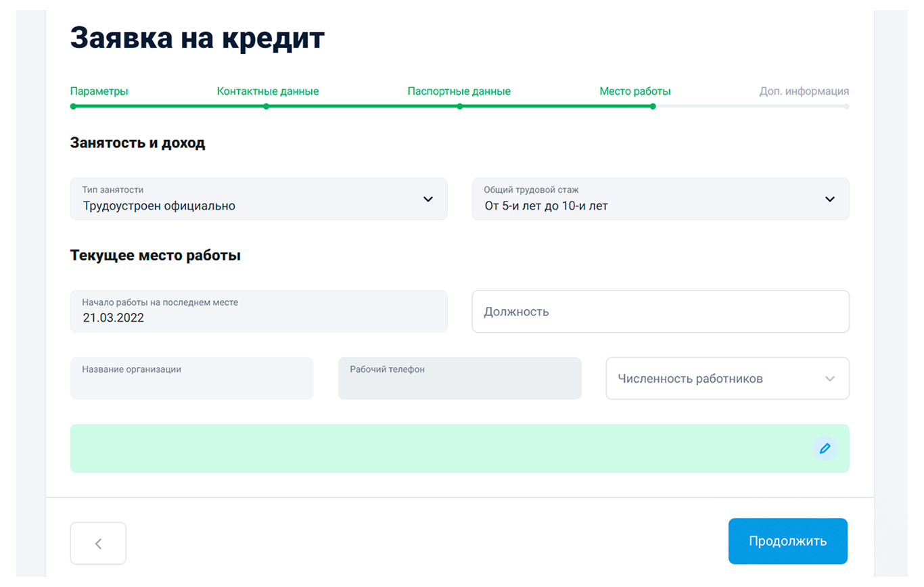Image resolution: width=924 pixels, height=587 pixels.
Task: Click the Название организации field
Action: [x=192, y=379]
